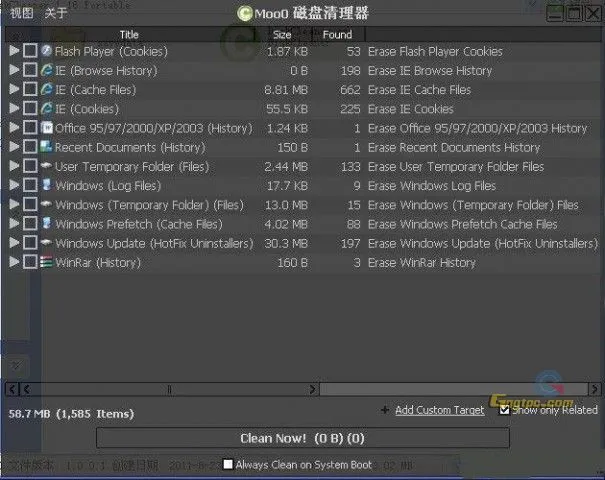
Task: Click the Recent Documents History icon
Action: tap(46, 147)
